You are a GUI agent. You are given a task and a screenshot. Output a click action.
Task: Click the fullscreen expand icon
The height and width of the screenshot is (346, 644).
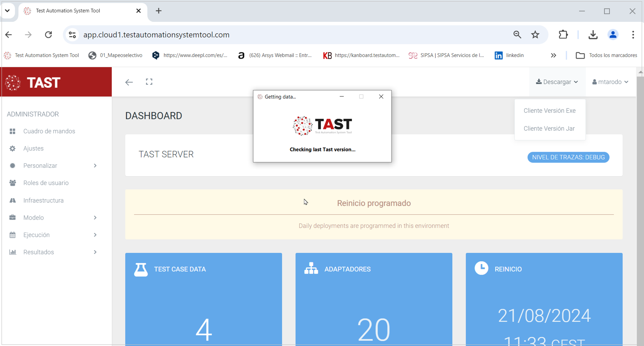pos(149,82)
